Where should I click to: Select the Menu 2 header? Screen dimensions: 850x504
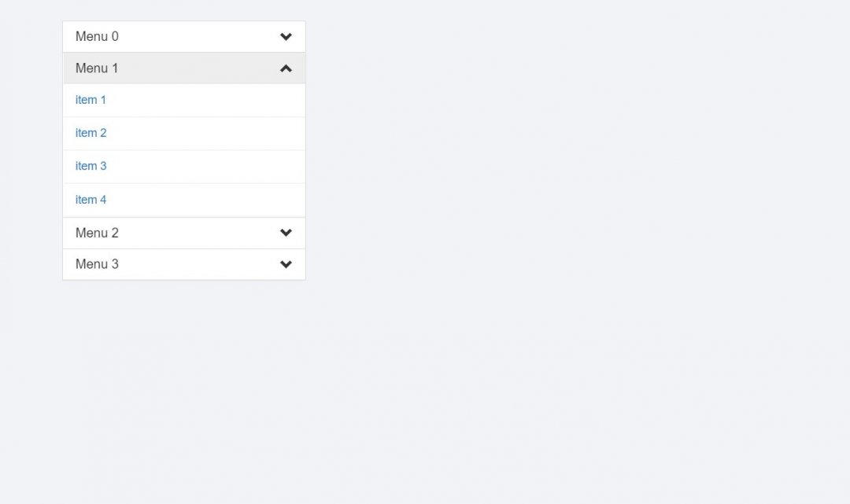pos(97,233)
